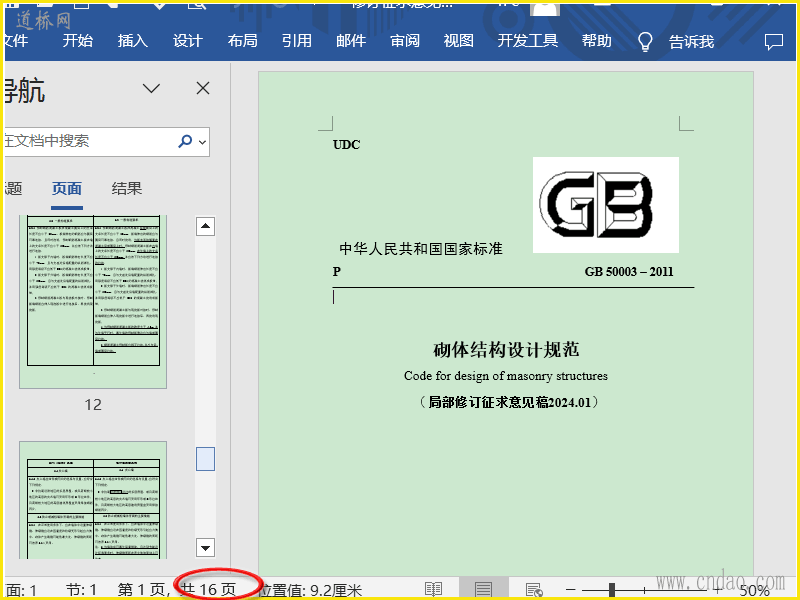The height and width of the screenshot is (600, 800).
Task: Click the zoom out minus button
Action: tap(571, 590)
